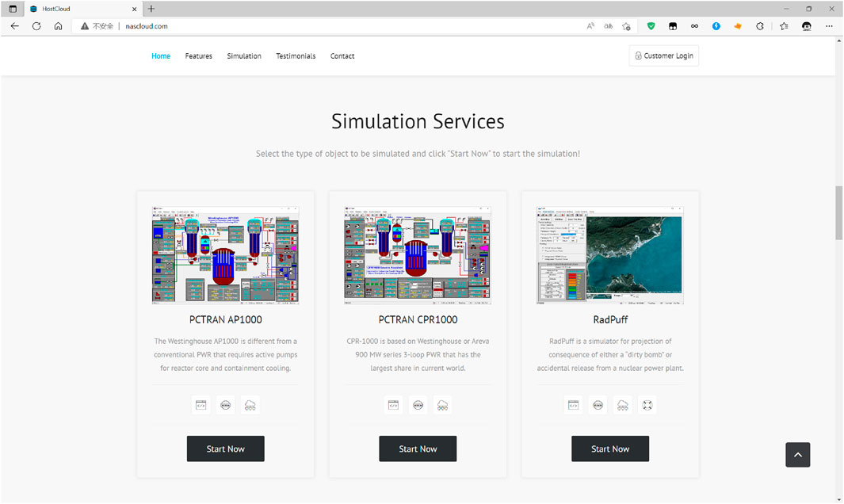Open the read aloud tool in address bar

pyautogui.click(x=590, y=26)
